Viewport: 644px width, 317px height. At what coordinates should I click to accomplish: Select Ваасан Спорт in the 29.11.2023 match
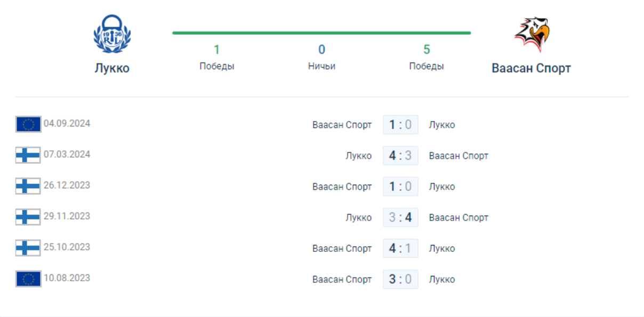[458, 218]
